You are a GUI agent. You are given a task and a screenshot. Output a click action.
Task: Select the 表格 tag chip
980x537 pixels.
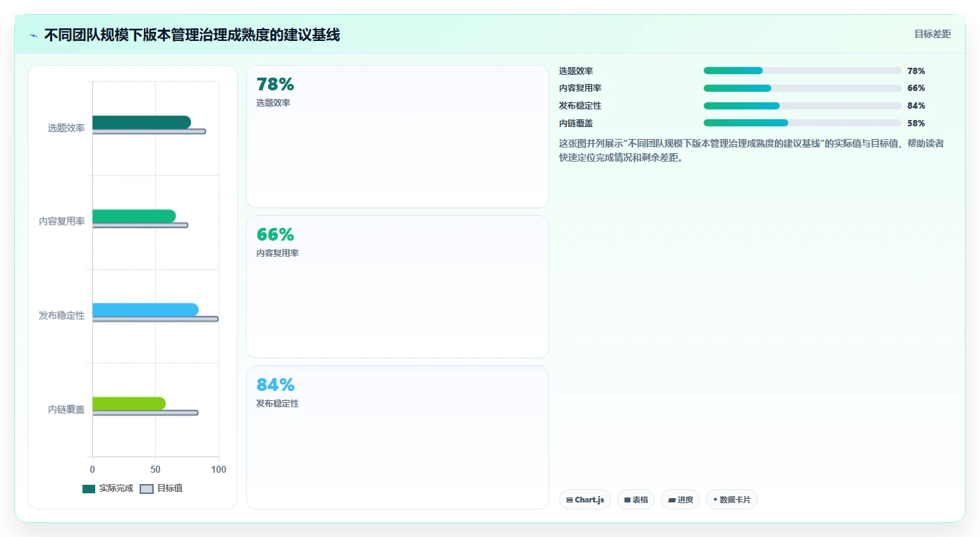pyautogui.click(x=636, y=500)
